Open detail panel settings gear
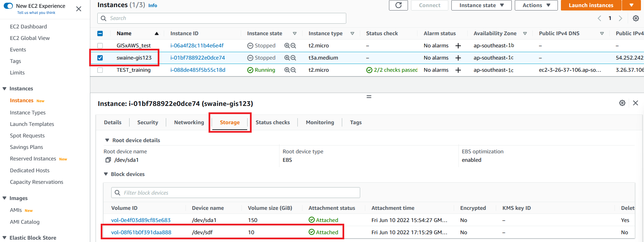 click(622, 103)
